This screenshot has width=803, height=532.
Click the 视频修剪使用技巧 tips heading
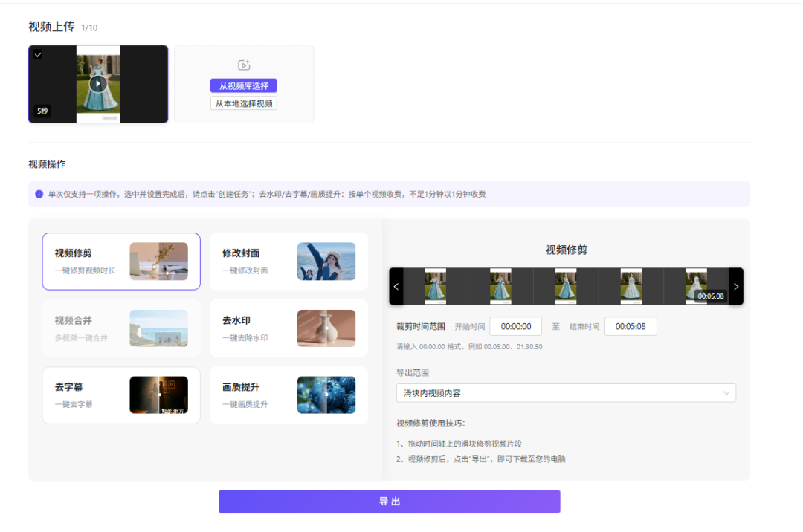430,423
